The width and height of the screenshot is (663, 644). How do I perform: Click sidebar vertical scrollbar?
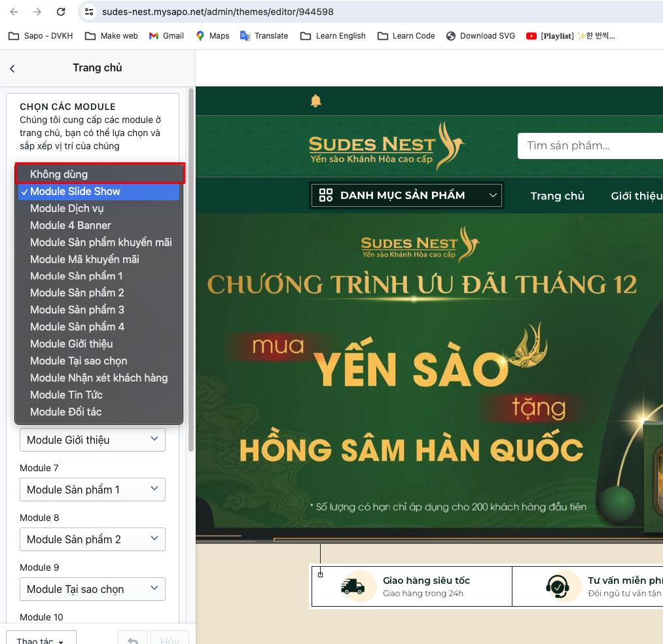191,270
